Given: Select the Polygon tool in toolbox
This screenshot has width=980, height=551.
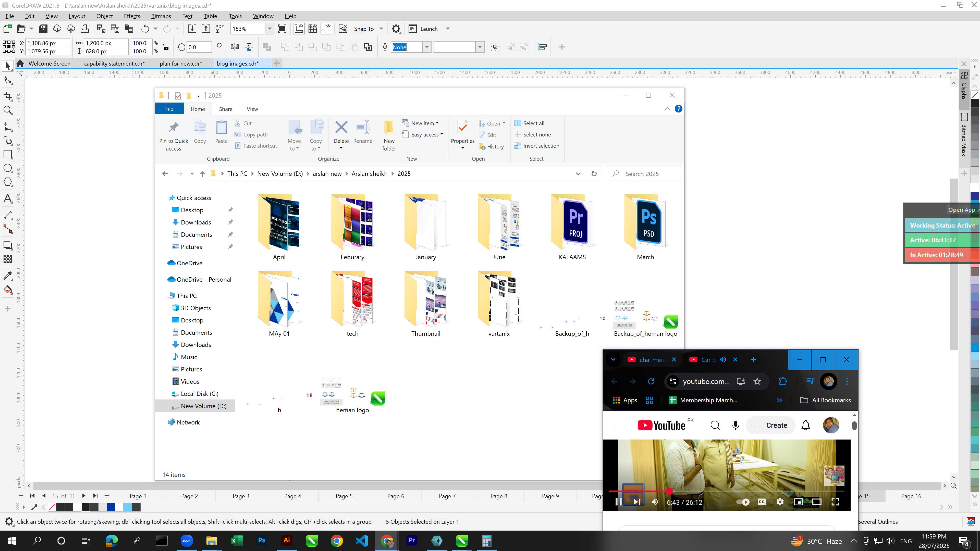Looking at the screenshot, I should point(8,182).
